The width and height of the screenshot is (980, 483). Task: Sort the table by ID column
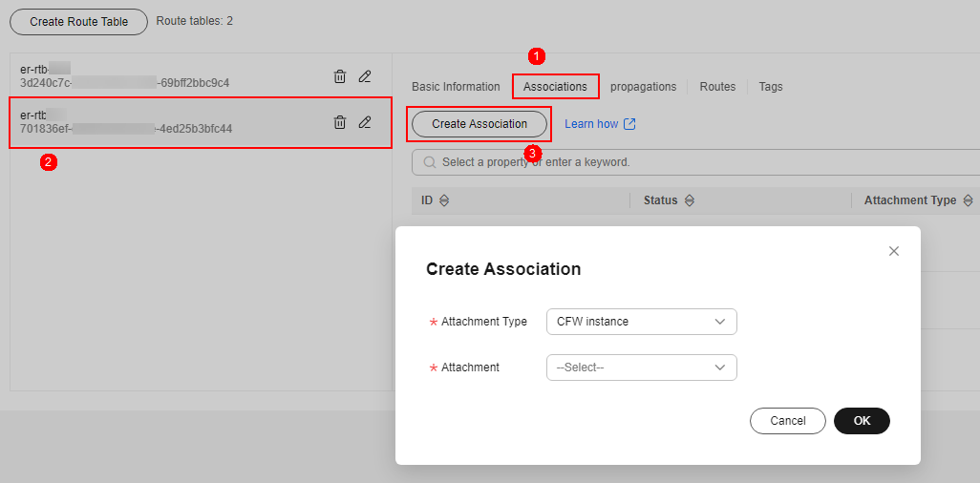[x=443, y=201]
